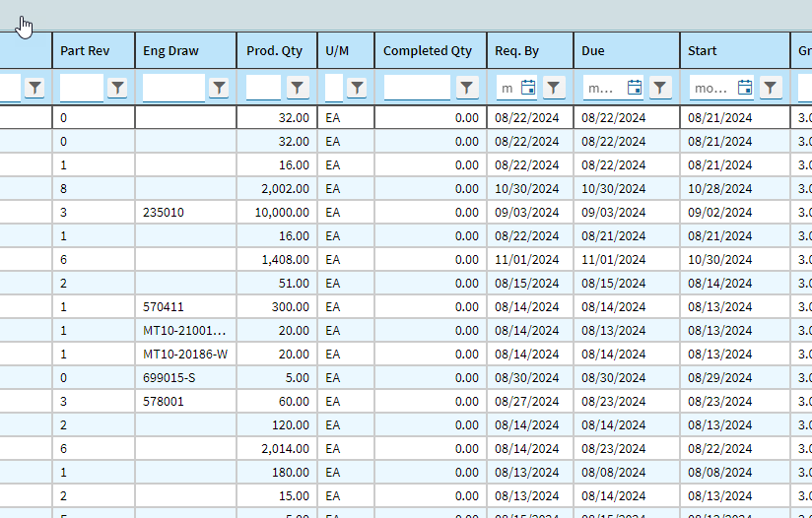The height and width of the screenshot is (518, 812).
Task: Select Eng Draw cell MT10-20186-W
Action: coord(186,355)
